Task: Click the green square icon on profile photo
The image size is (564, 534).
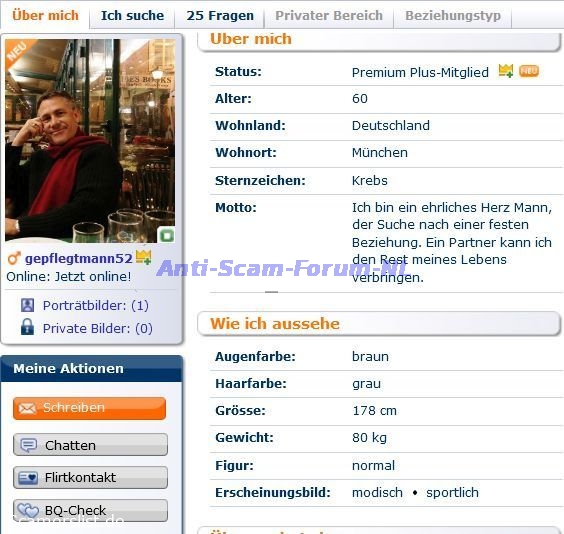Action: coord(166,236)
